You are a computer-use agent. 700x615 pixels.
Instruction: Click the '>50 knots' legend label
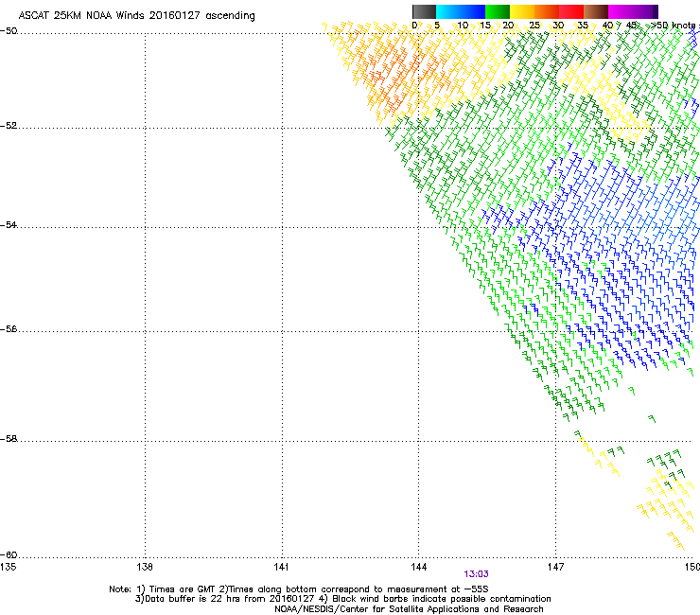675,26
